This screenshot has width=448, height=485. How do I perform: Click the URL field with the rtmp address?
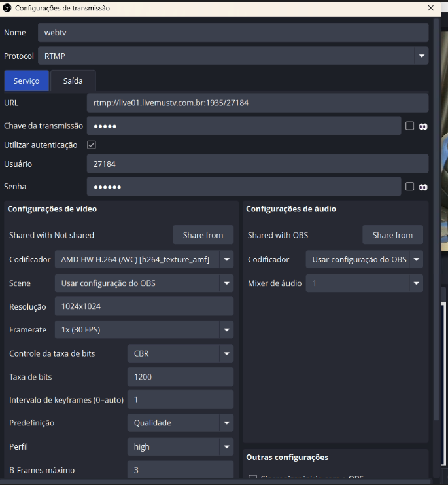257,103
